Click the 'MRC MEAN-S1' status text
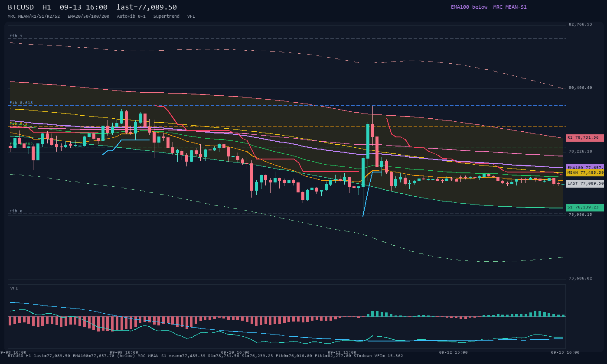Viewport: 607px width, 364px height. (510, 7)
